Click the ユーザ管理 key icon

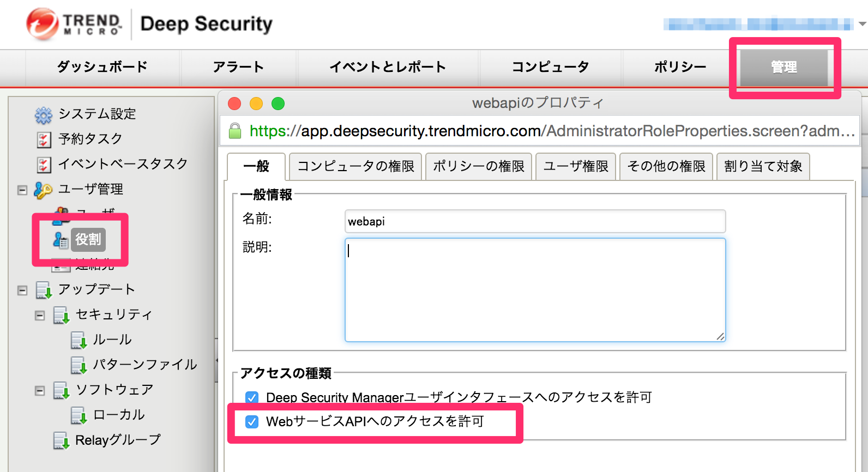(43, 190)
